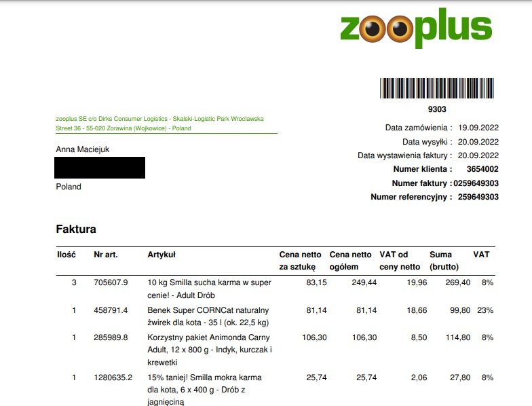Click the 'Nr art.' column header
The height and width of the screenshot is (406, 532).
click(x=106, y=255)
